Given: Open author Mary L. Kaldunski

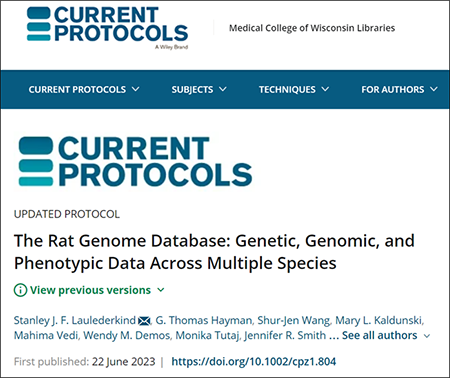Looking at the screenshot, I should click(x=379, y=320).
